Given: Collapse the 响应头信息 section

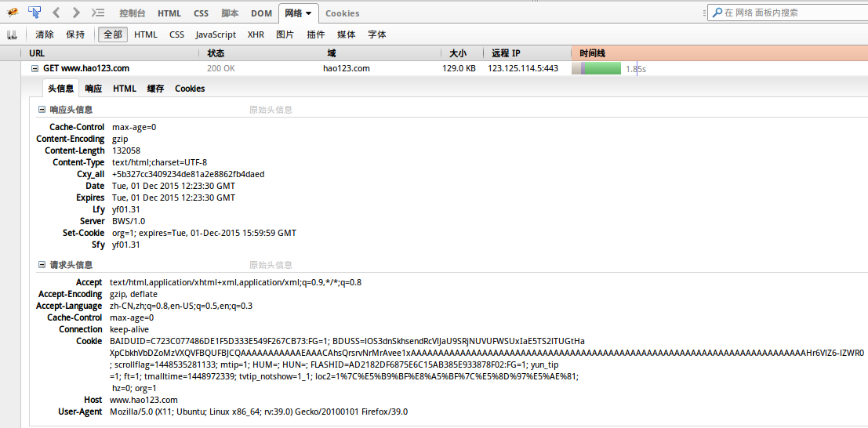Looking at the screenshot, I should (42, 110).
